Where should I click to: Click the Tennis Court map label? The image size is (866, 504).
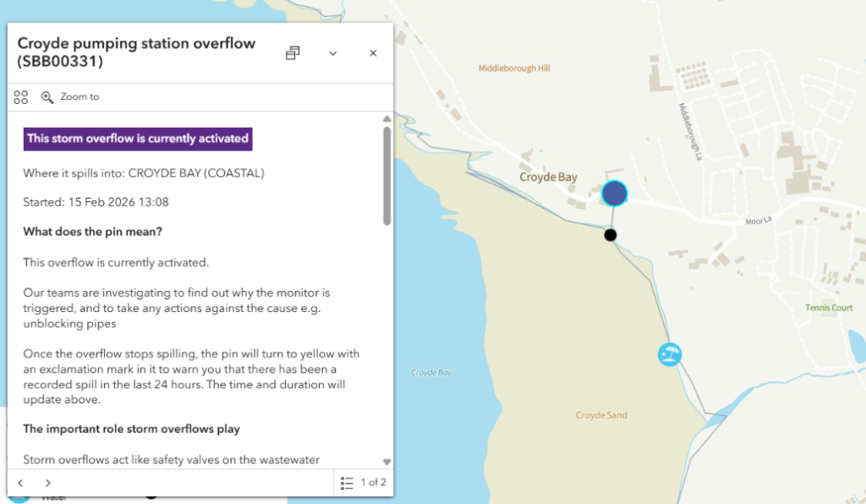pos(829,308)
